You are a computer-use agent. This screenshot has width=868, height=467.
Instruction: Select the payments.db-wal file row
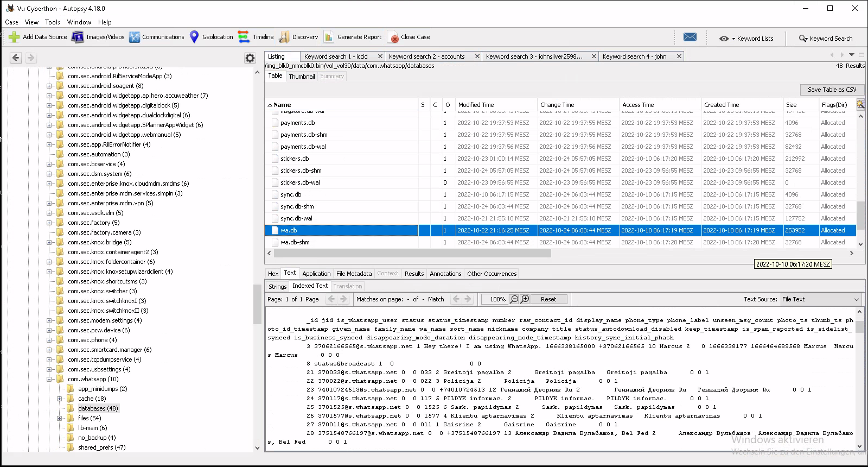coord(560,147)
